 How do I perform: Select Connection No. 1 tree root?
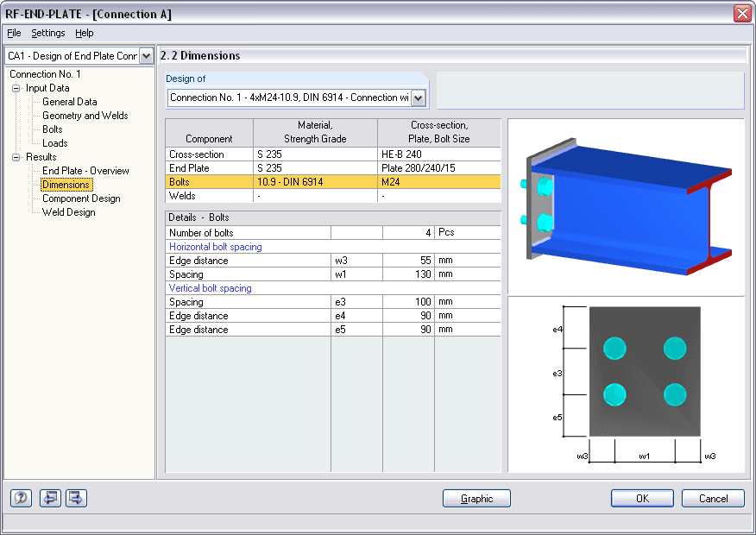click(45, 74)
